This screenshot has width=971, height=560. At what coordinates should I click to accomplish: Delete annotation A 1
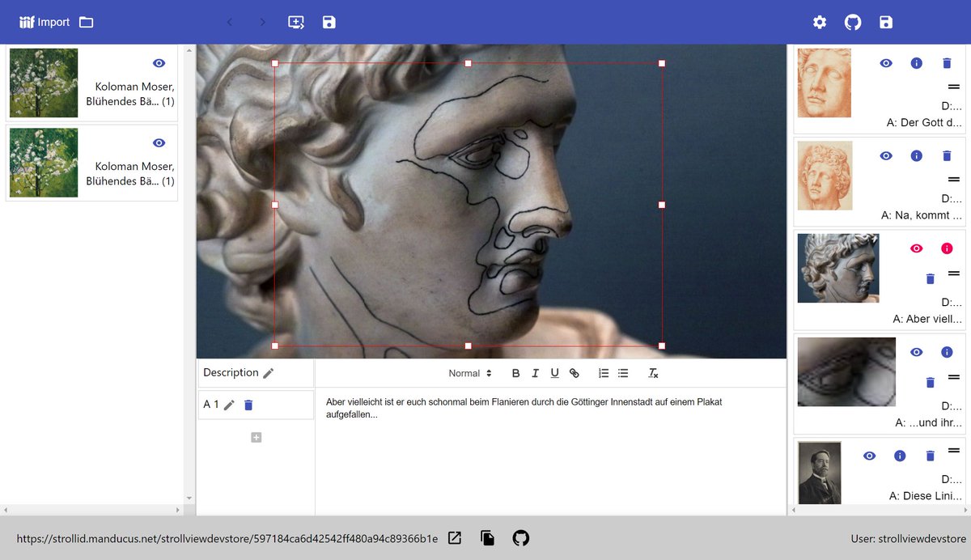249,405
